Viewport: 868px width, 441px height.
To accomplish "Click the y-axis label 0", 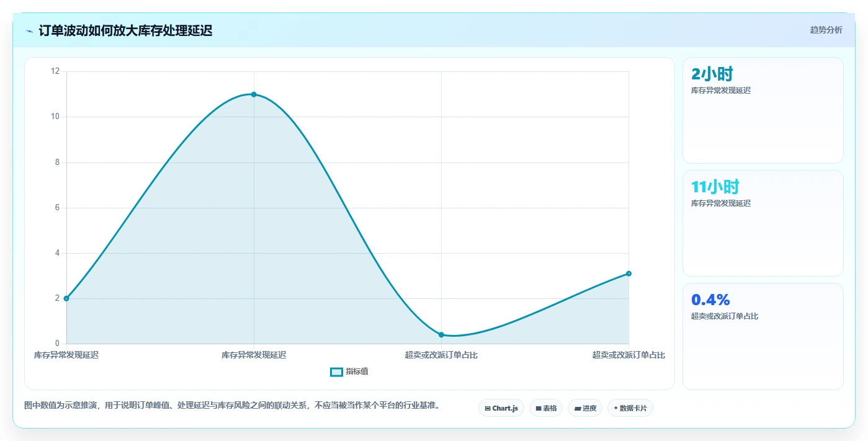I will coord(57,344).
